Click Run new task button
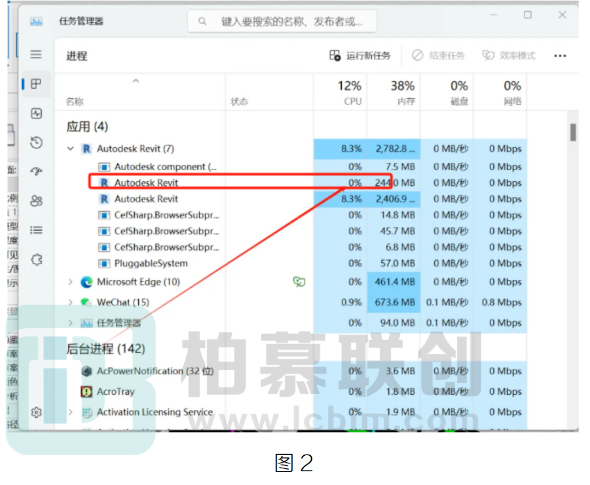Viewport: 590px width, 485px height. pos(360,56)
